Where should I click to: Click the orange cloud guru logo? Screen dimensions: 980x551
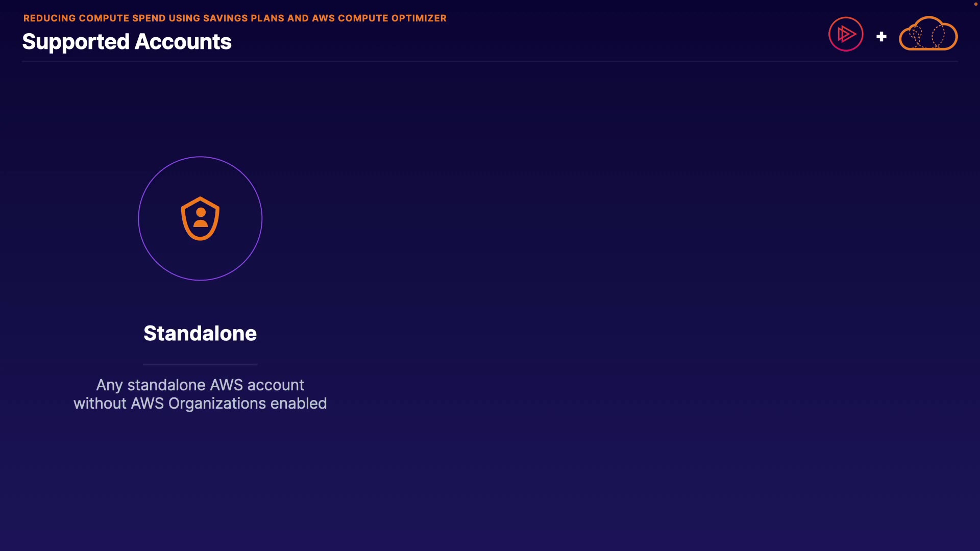pyautogui.click(x=928, y=34)
